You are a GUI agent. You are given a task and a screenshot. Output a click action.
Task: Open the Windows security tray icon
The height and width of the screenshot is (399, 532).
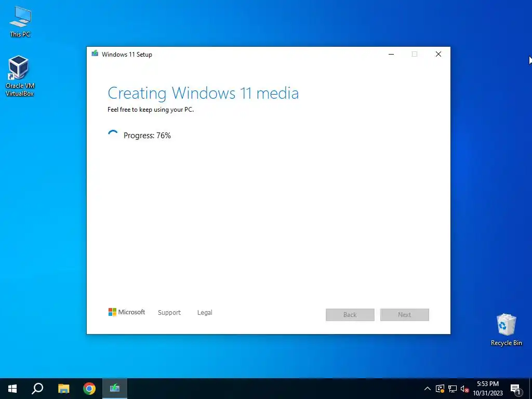pos(440,389)
